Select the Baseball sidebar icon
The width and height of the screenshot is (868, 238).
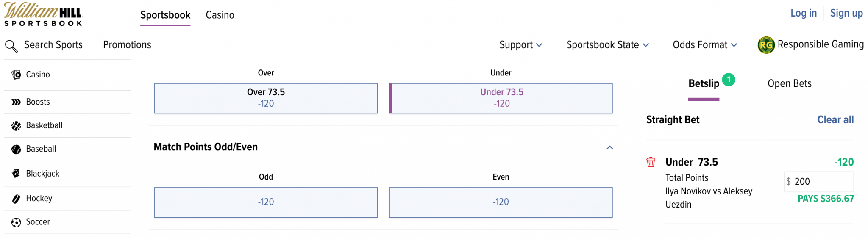[x=16, y=149]
